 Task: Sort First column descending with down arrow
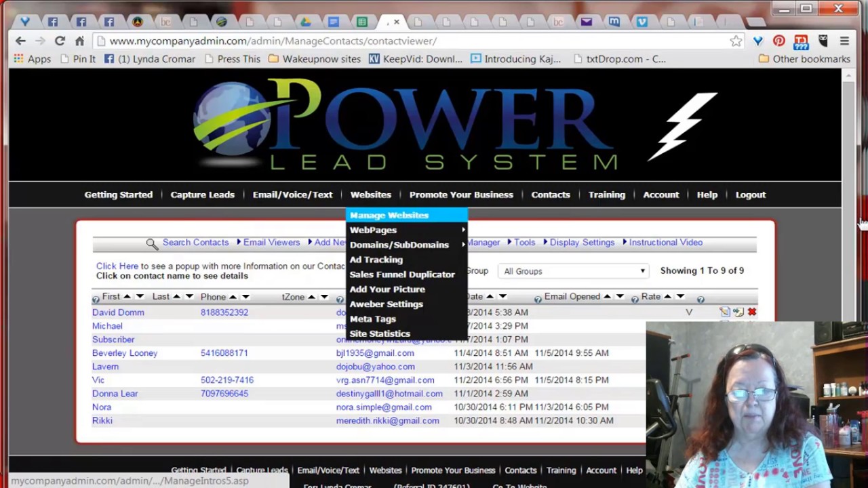tap(140, 297)
